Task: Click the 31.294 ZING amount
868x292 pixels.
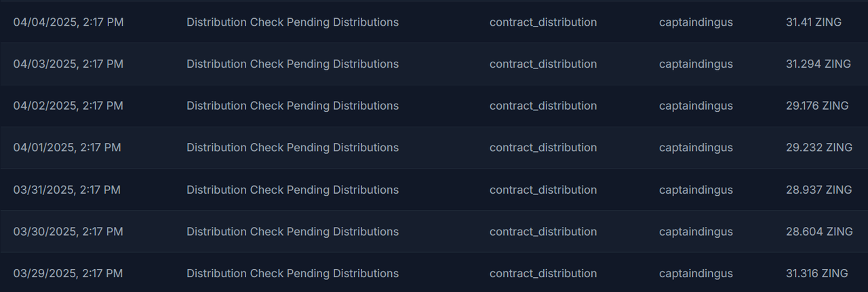Action: (x=818, y=64)
